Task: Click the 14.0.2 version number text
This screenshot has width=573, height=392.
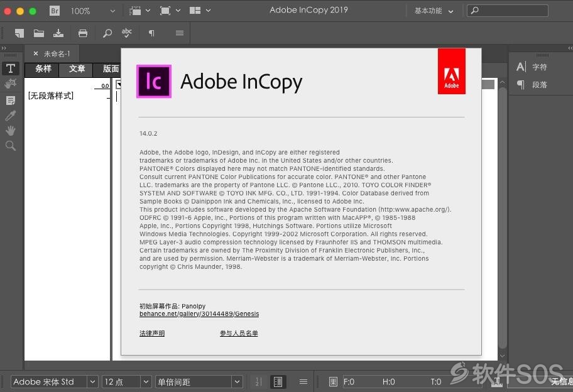Action: point(148,133)
